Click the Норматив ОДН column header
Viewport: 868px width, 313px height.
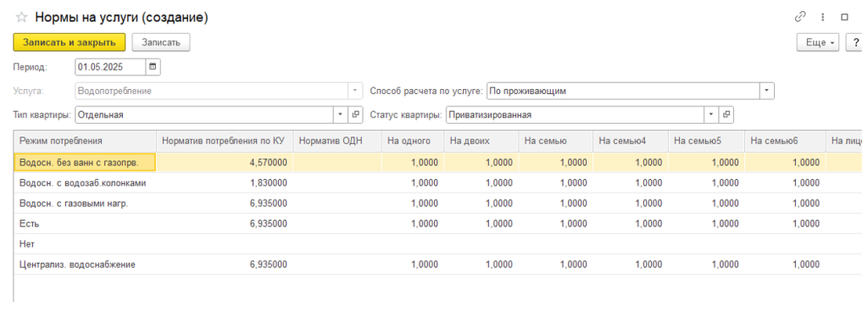pyautogui.click(x=337, y=141)
